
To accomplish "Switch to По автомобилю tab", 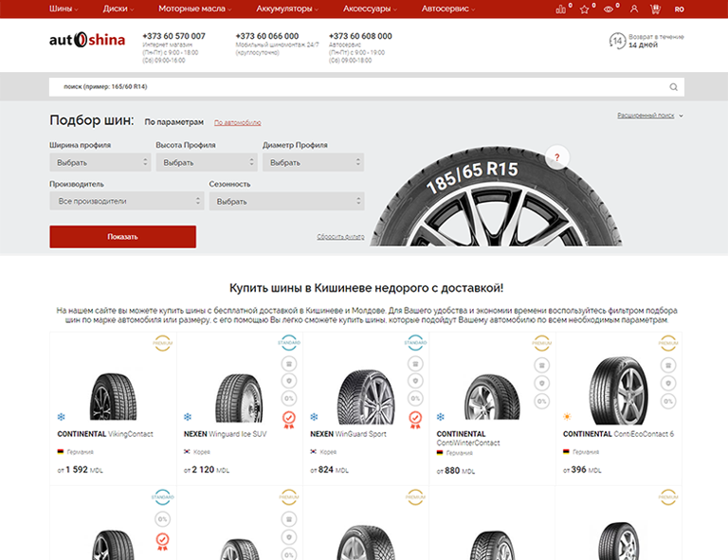I will pos(237,122).
